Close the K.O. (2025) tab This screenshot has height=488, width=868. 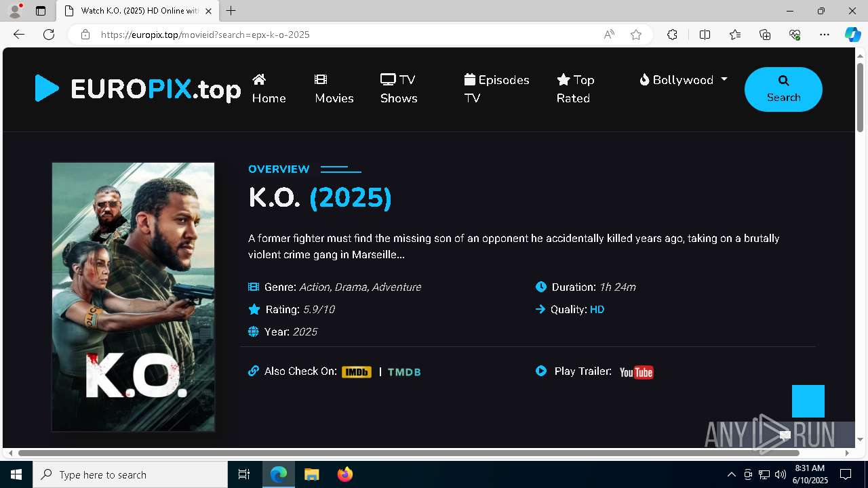point(208,11)
